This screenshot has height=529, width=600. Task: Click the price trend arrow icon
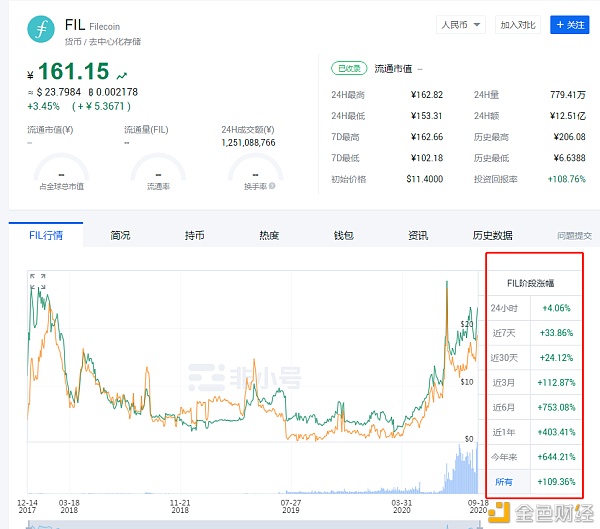coord(122,76)
